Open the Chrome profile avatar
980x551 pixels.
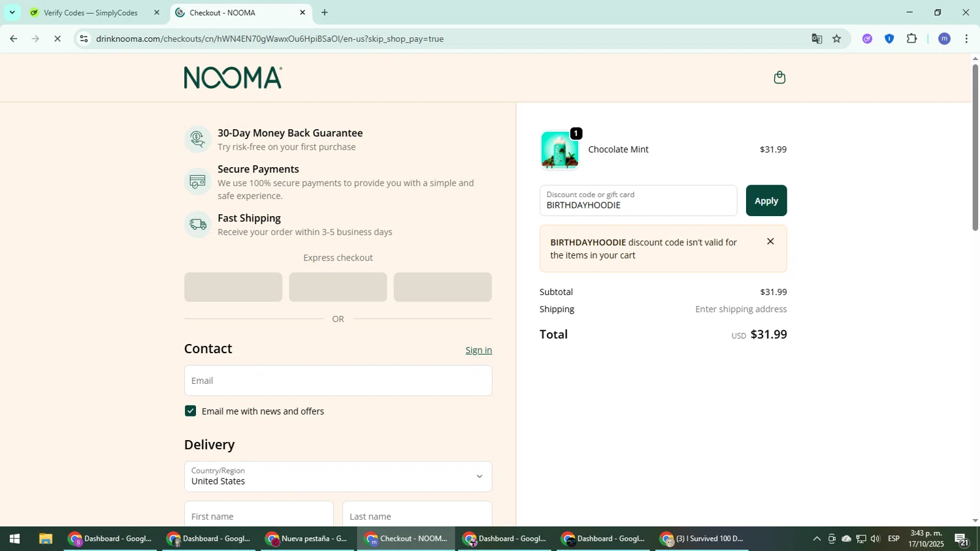pyautogui.click(x=944, y=39)
